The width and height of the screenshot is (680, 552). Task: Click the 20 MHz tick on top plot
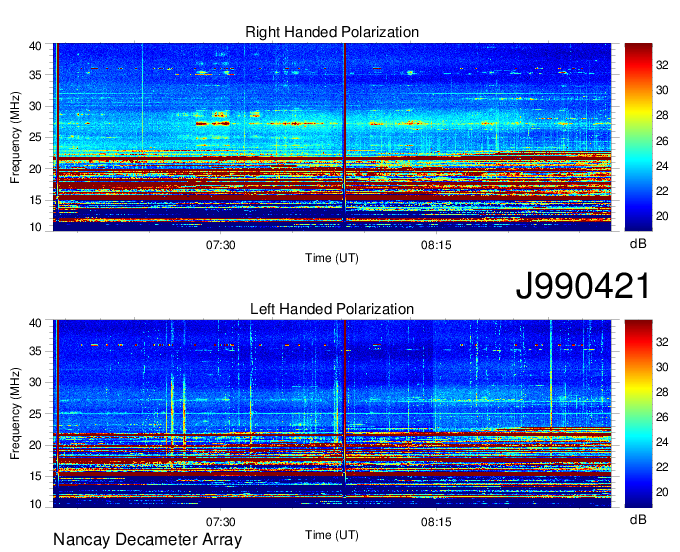point(35,169)
